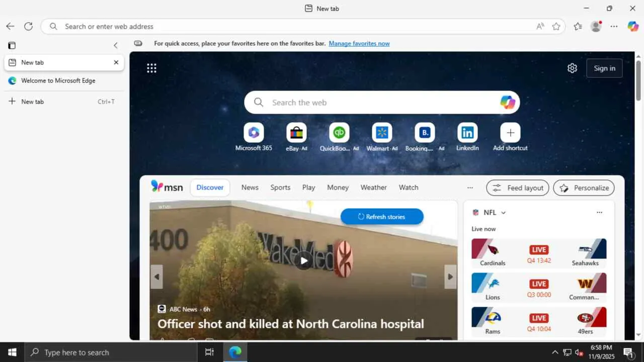Open Edge Settings and more menu
Image resolution: width=644 pixels, height=362 pixels.
click(x=614, y=26)
